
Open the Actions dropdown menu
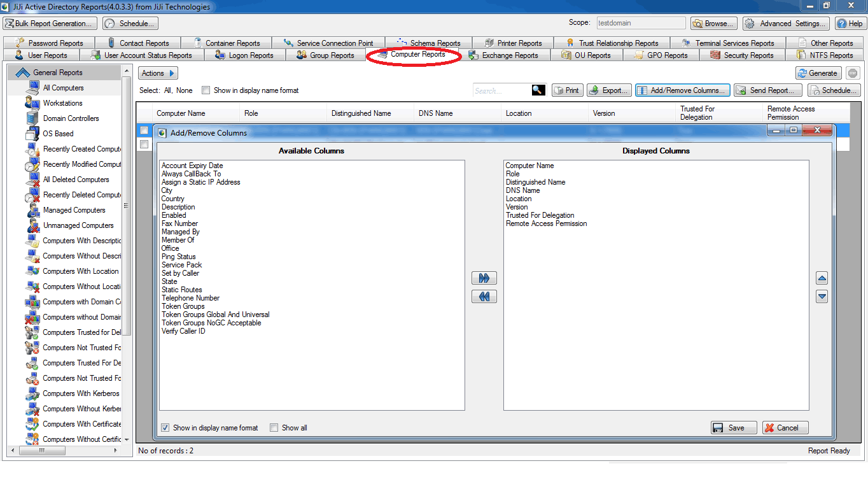[158, 73]
